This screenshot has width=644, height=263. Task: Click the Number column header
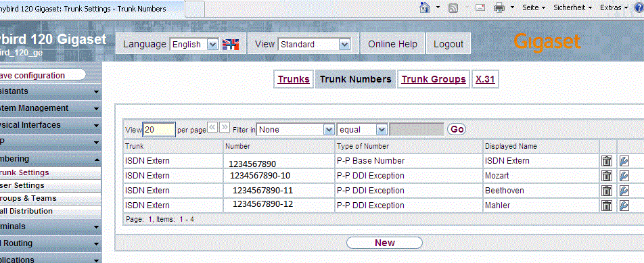coord(279,146)
